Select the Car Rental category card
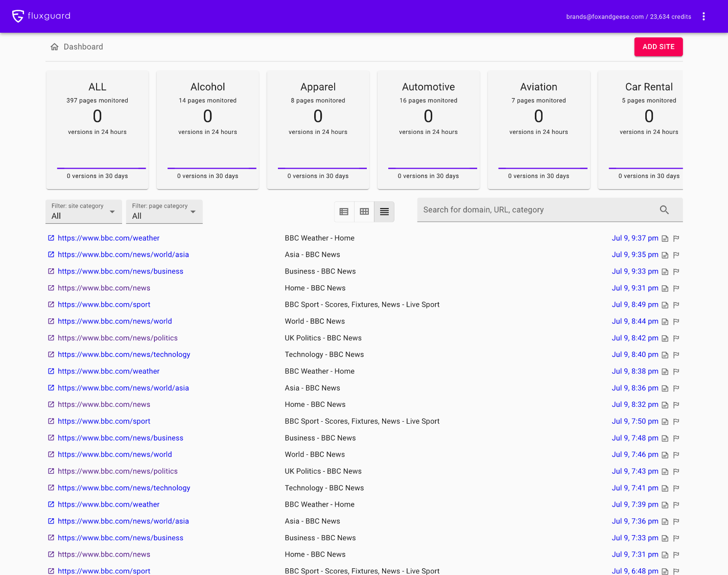 (641, 130)
